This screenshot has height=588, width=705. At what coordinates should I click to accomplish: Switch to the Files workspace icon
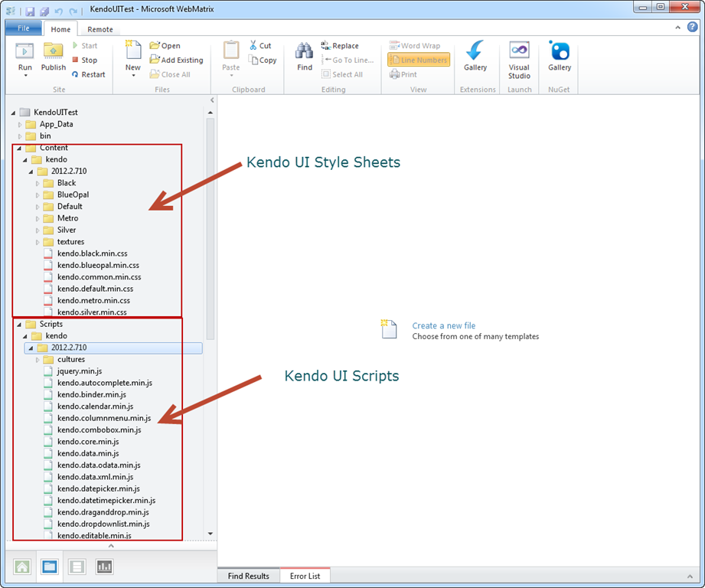click(x=50, y=567)
